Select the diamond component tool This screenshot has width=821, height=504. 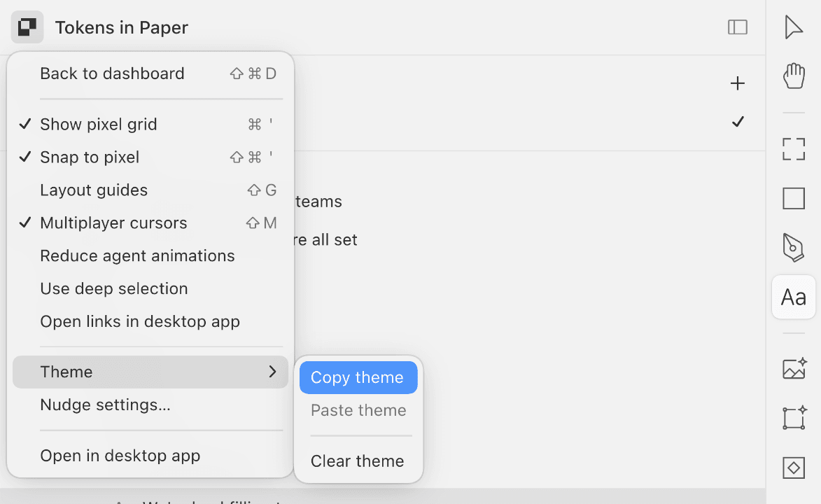pos(794,468)
